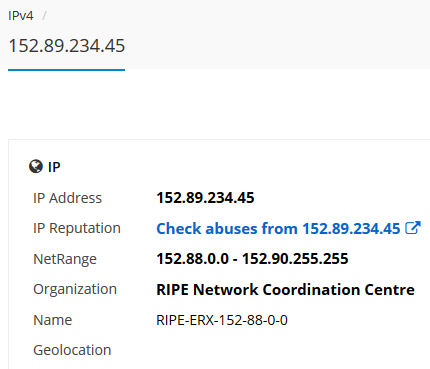This screenshot has width=430, height=369.
Task: Open the Check abuses from 152.89.234.45 link
Action: pyautogui.click(x=278, y=229)
